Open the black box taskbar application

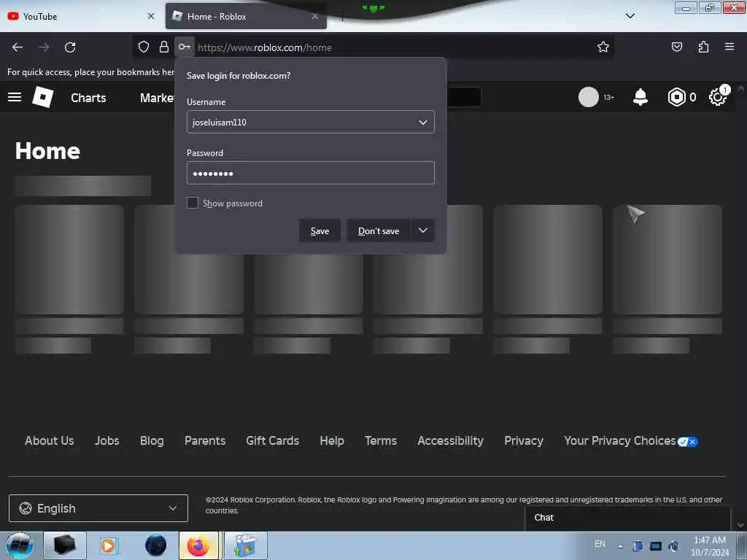coord(65,545)
